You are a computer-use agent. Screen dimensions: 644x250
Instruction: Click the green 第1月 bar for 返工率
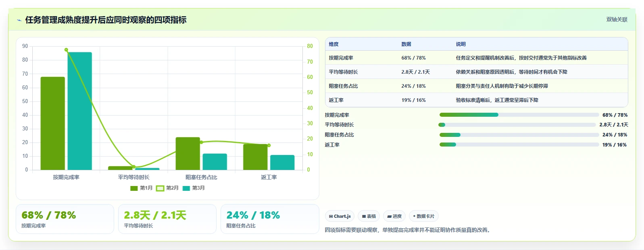click(255, 157)
